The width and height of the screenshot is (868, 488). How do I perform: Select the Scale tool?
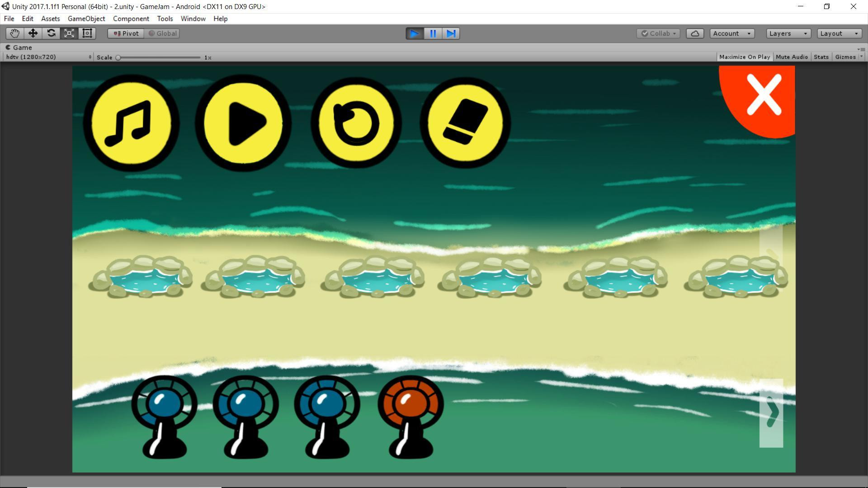pyautogui.click(x=69, y=33)
